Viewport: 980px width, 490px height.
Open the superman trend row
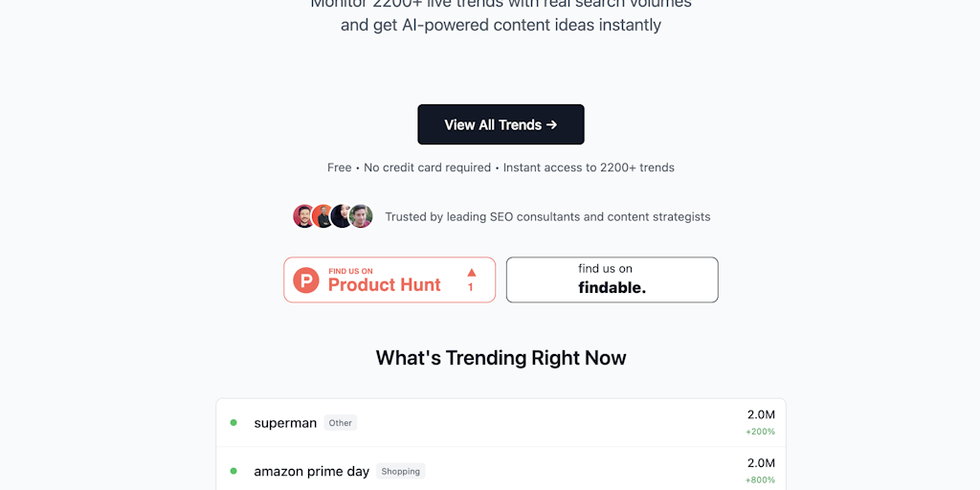(x=285, y=423)
